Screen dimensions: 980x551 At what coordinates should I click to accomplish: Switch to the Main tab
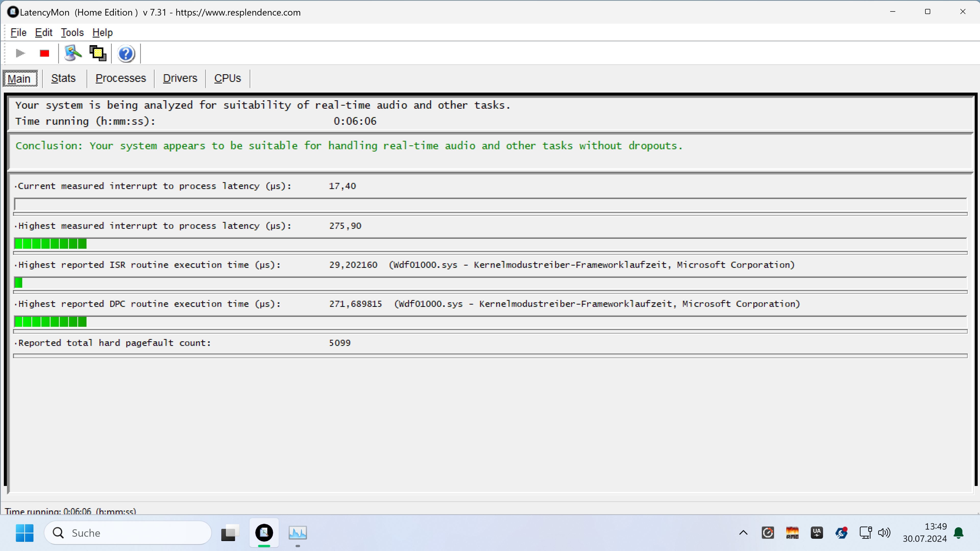coord(20,79)
